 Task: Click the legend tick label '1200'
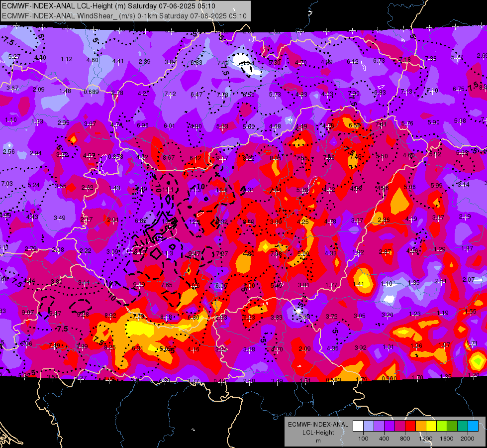[426, 439]
